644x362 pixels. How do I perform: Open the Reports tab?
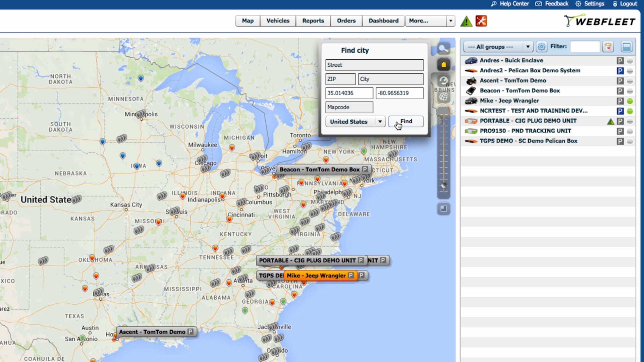tap(313, 21)
